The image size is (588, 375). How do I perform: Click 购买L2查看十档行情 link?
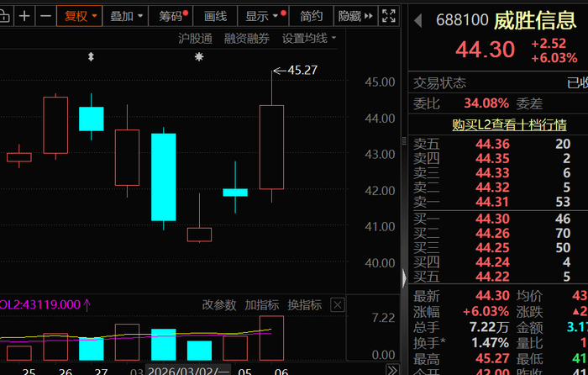tap(509, 124)
